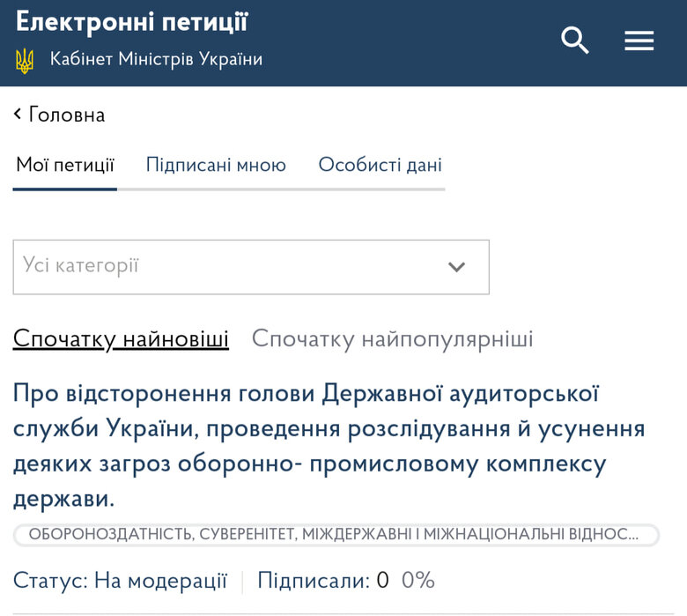This screenshot has width=687, height=616.
Task: Sort by Спочатку найновіші
Action: pyautogui.click(x=121, y=339)
